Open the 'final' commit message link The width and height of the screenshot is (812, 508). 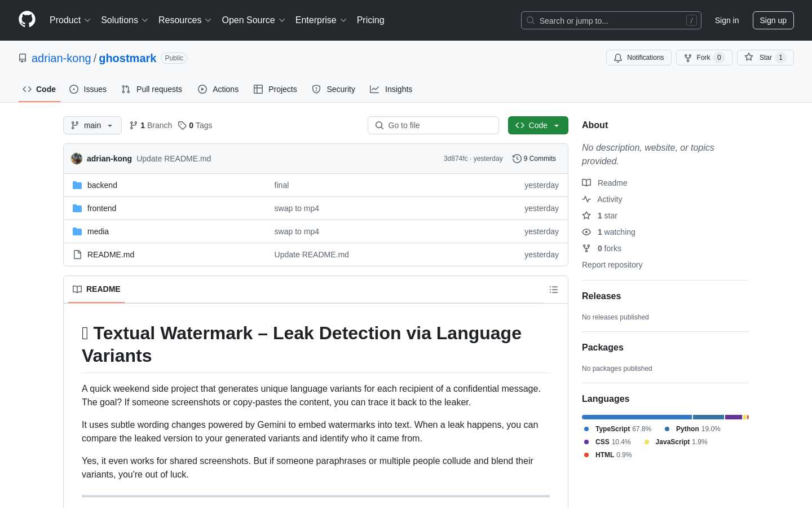click(x=281, y=185)
